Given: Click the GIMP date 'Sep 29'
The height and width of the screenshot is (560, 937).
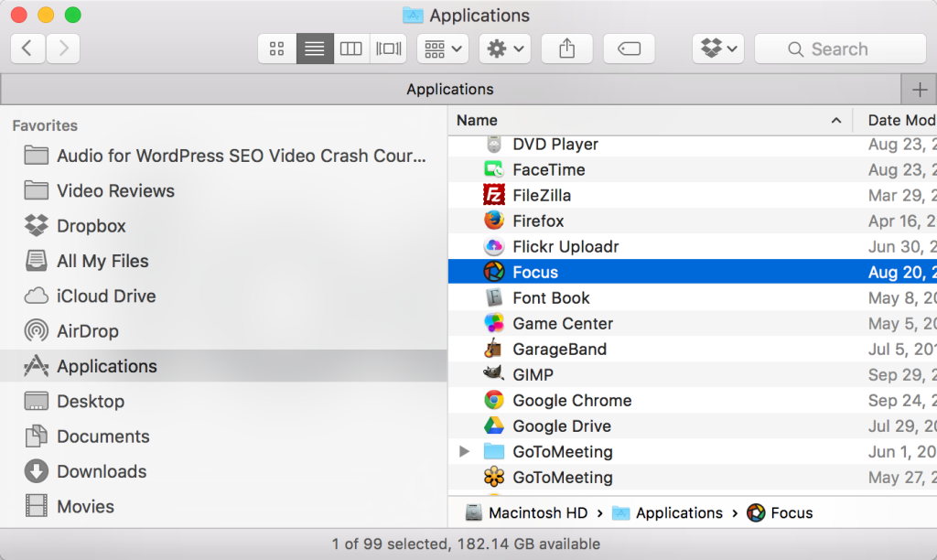Looking at the screenshot, I should coord(902,375).
